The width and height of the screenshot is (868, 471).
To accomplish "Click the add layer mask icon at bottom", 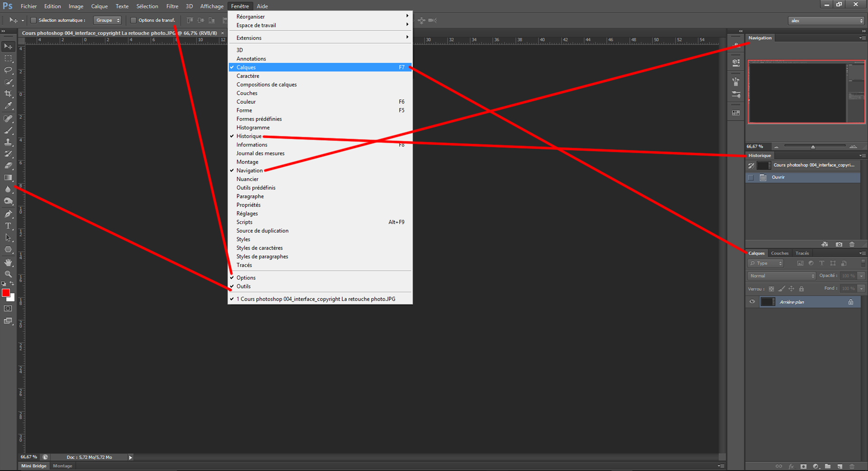I will pos(803,466).
